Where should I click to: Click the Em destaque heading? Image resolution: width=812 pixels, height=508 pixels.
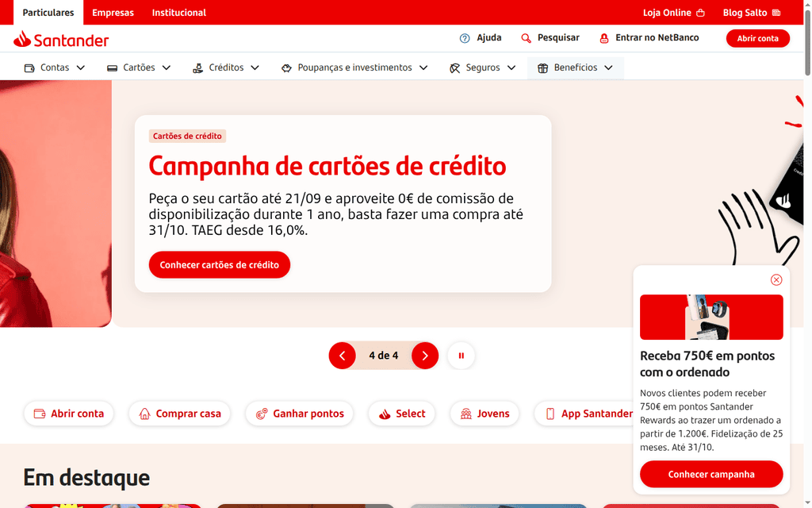pos(86,478)
